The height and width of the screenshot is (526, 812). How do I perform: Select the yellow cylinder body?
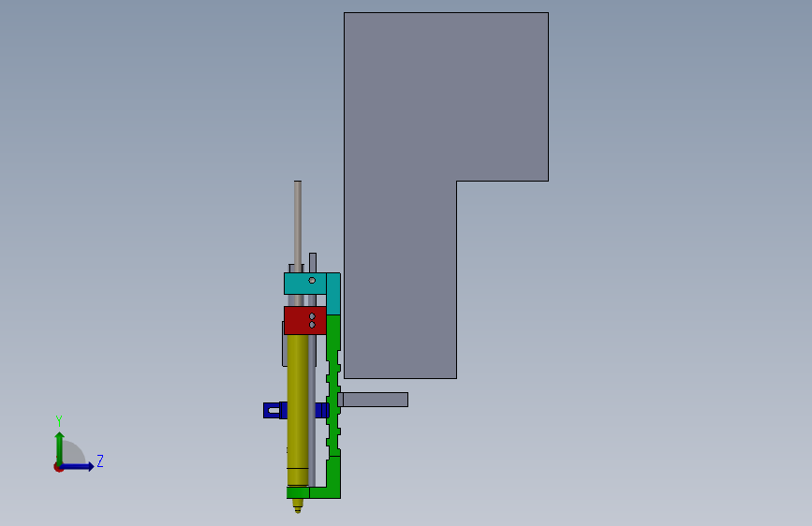[x=297, y=409]
